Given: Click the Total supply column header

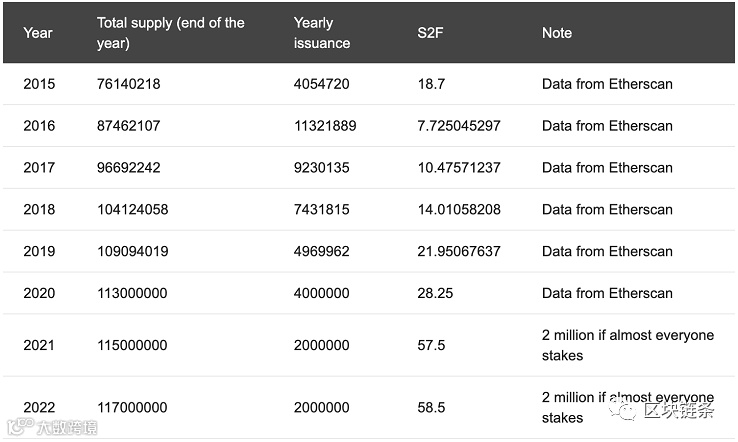Looking at the screenshot, I should pos(170,33).
